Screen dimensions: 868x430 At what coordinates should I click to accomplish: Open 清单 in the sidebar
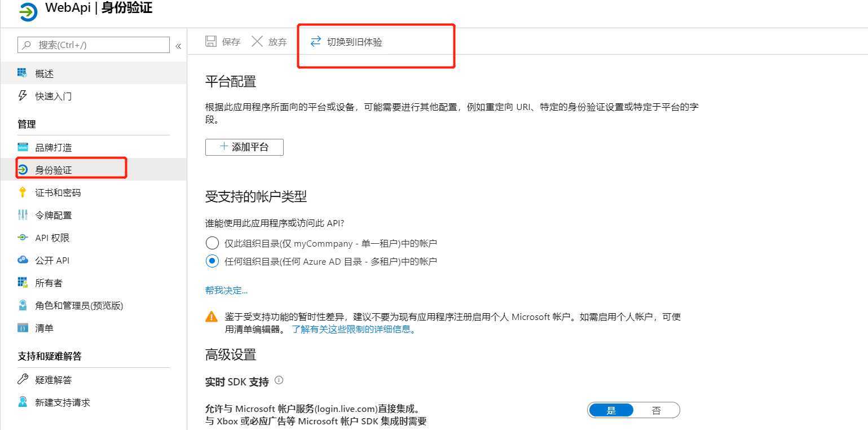point(94,328)
